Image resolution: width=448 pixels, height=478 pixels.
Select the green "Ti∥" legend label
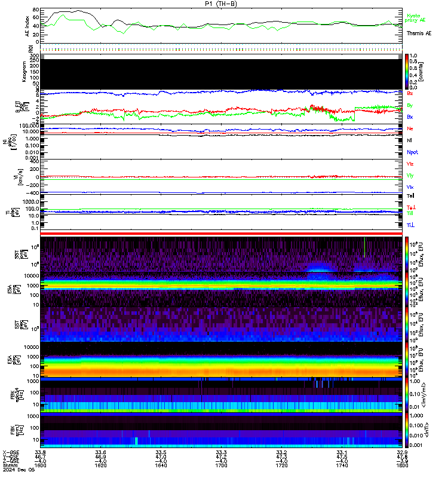(410, 213)
